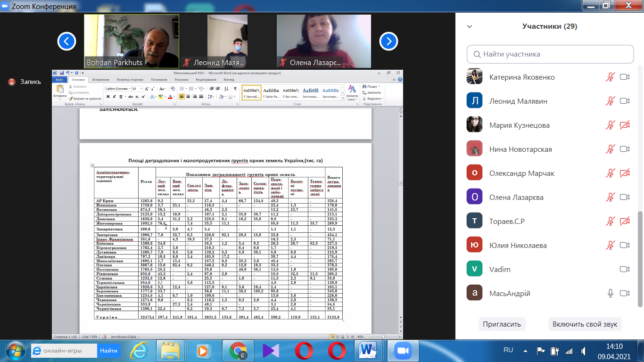Center the paragraph text
The image size is (644, 362).
point(188,97)
